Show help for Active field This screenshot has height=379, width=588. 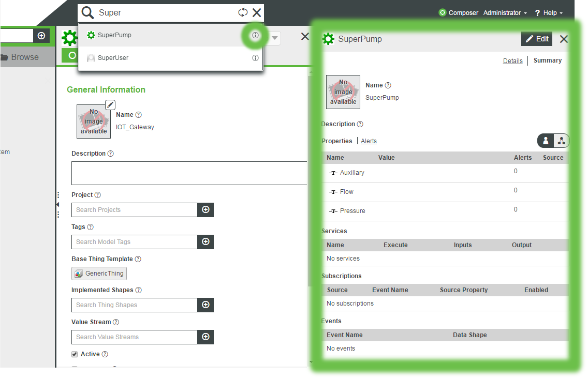tap(105, 354)
